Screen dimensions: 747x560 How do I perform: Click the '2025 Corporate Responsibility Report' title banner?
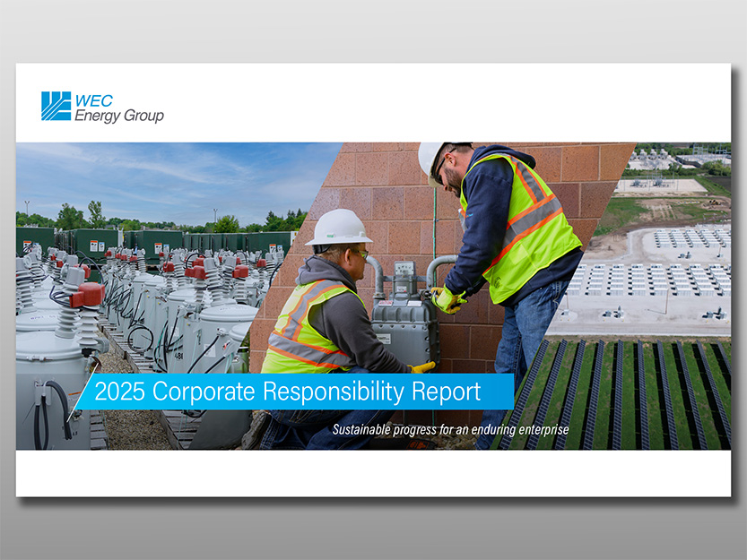coord(294,392)
